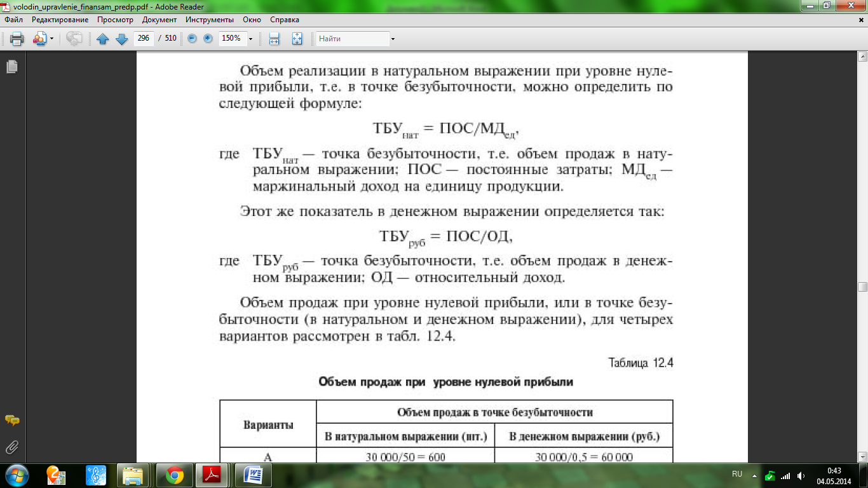Go to previous page with up arrow

click(x=103, y=39)
